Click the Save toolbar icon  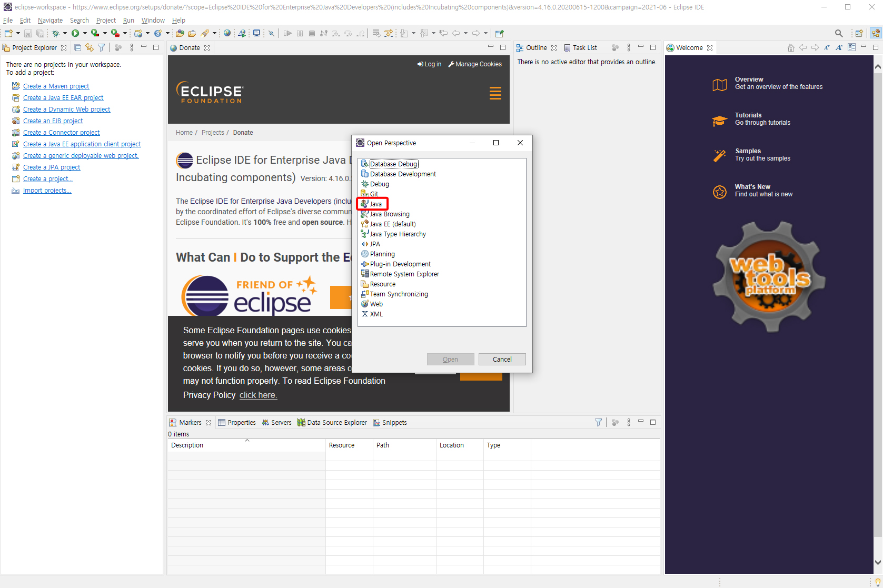click(28, 33)
